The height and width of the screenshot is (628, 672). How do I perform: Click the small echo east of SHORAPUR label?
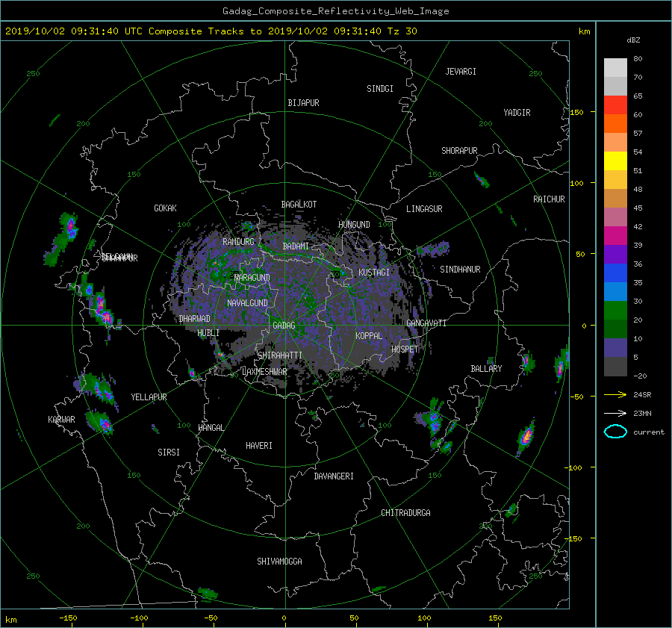coord(482,180)
